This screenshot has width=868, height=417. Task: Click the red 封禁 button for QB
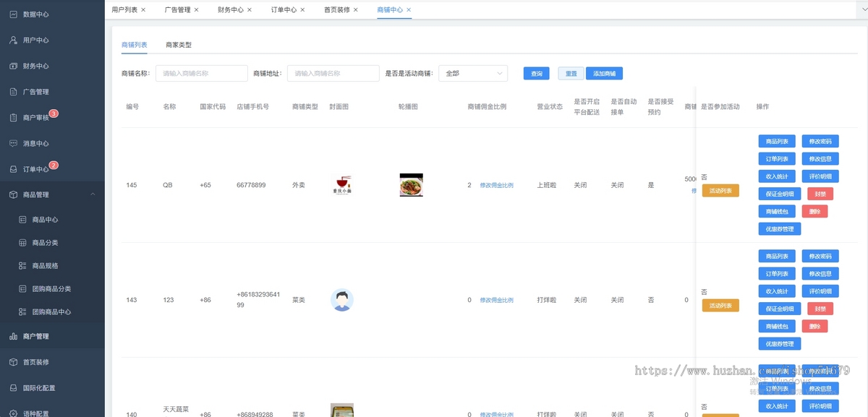[820, 194]
